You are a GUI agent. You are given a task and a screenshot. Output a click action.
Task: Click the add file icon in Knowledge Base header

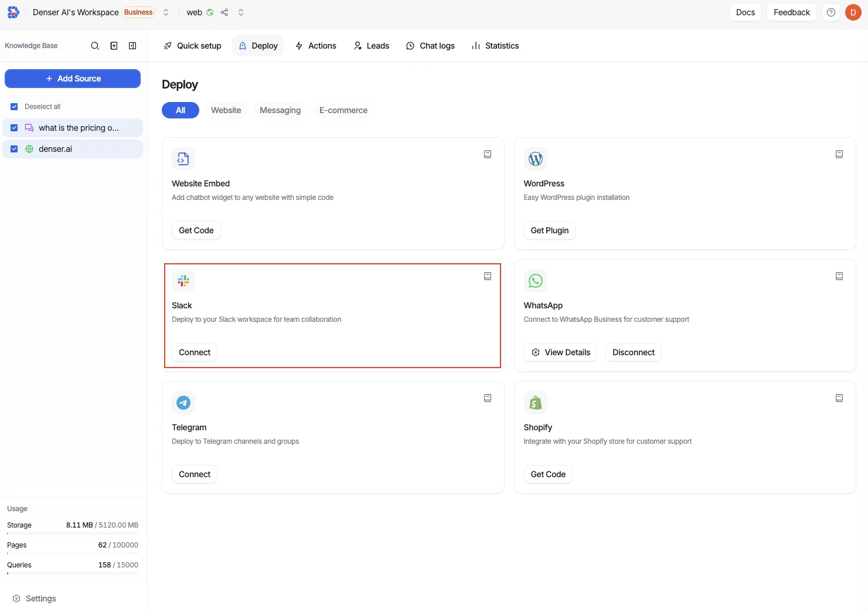click(114, 46)
